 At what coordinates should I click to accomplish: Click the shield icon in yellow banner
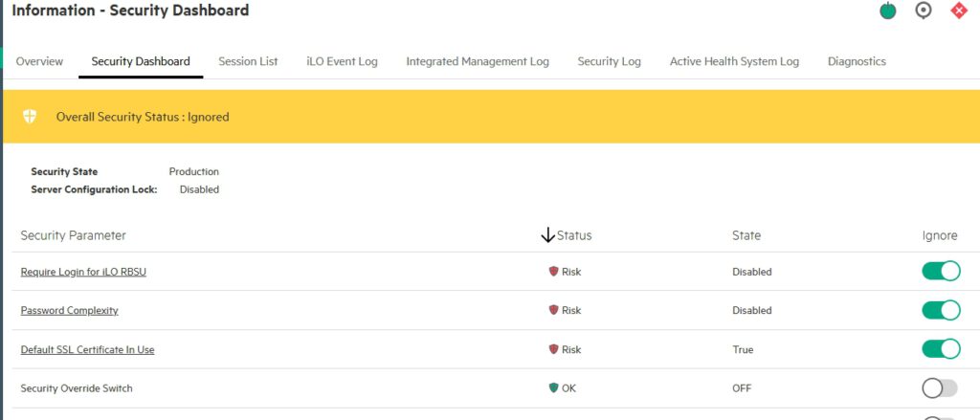tap(31, 117)
